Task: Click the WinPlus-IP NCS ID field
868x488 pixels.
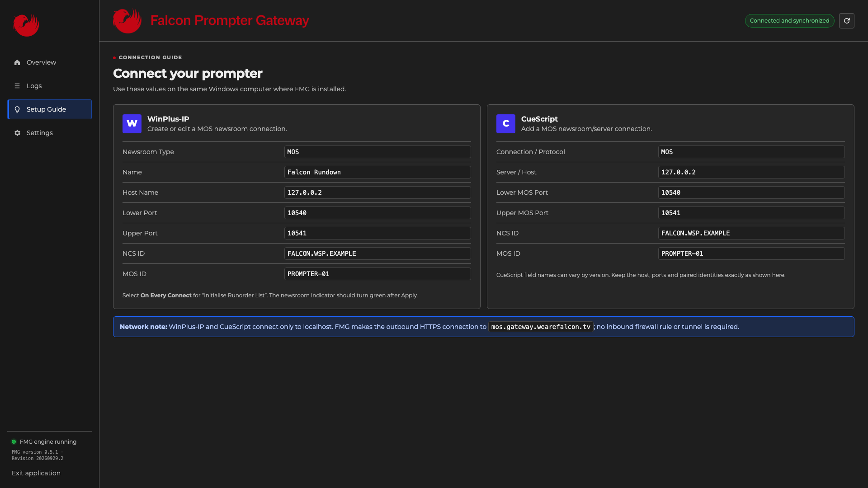Action: [377, 253]
